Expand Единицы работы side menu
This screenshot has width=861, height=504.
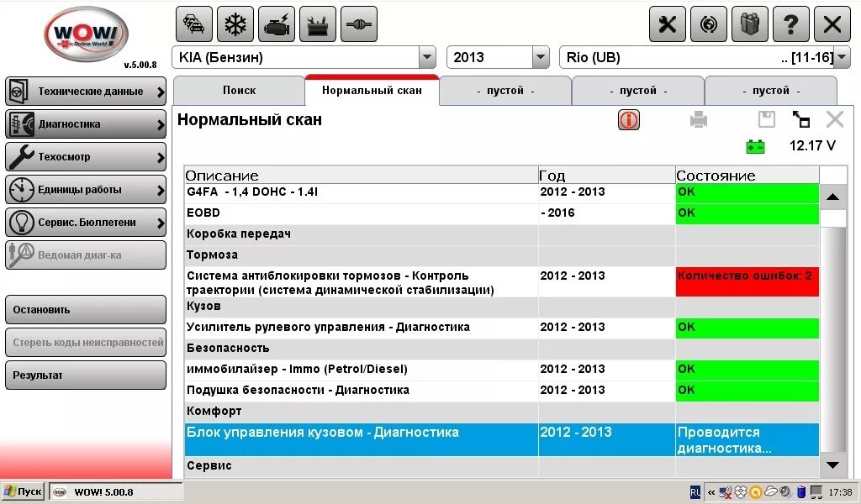tap(86, 190)
